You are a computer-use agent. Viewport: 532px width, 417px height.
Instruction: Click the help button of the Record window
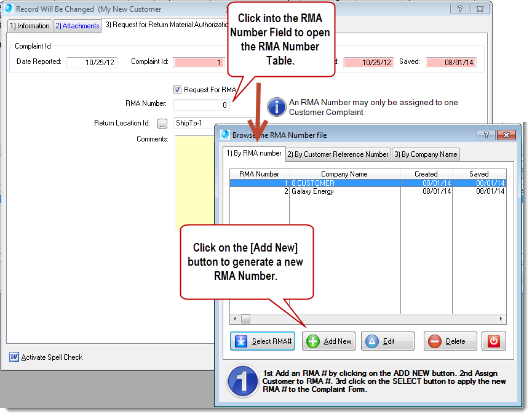click(x=459, y=9)
